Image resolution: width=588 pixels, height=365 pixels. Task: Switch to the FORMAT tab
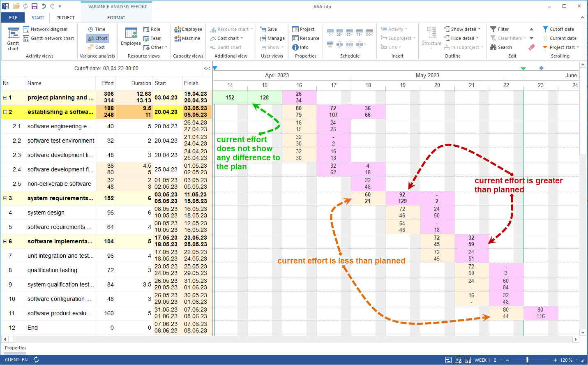pyautogui.click(x=116, y=18)
